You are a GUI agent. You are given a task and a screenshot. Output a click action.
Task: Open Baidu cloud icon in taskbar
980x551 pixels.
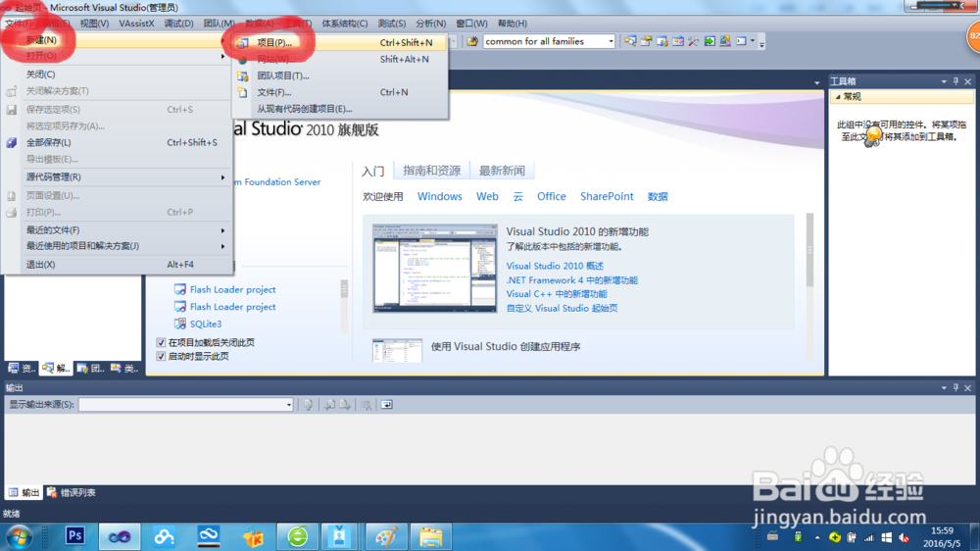click(165, 536)
